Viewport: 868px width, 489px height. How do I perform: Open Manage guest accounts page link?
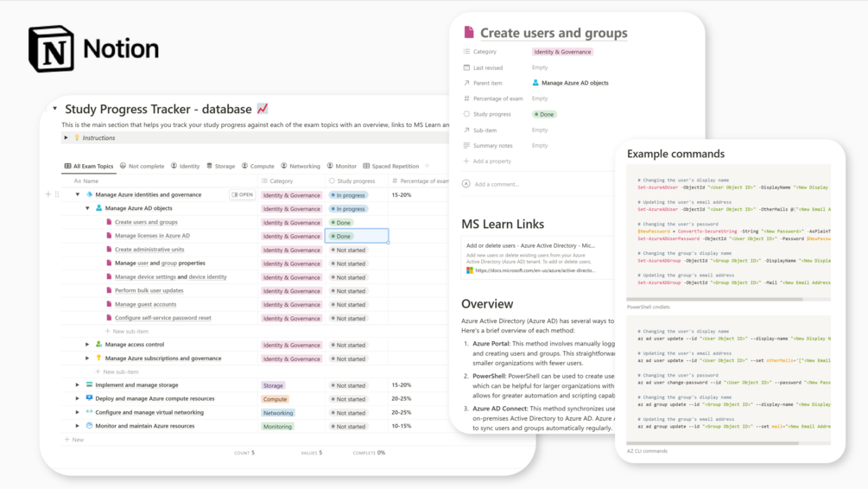click(146, 304)
